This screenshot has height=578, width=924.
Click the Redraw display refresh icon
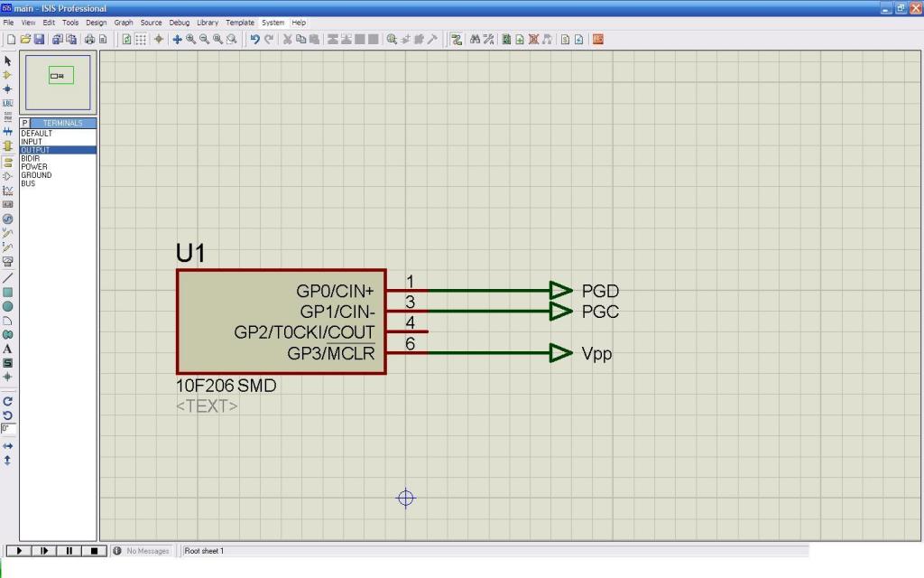[126, 40]
